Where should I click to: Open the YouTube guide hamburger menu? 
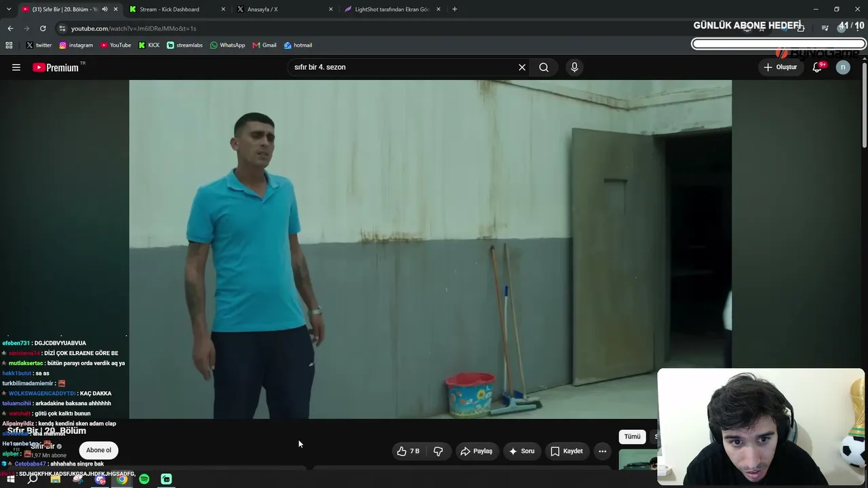[x=16, y=67]
